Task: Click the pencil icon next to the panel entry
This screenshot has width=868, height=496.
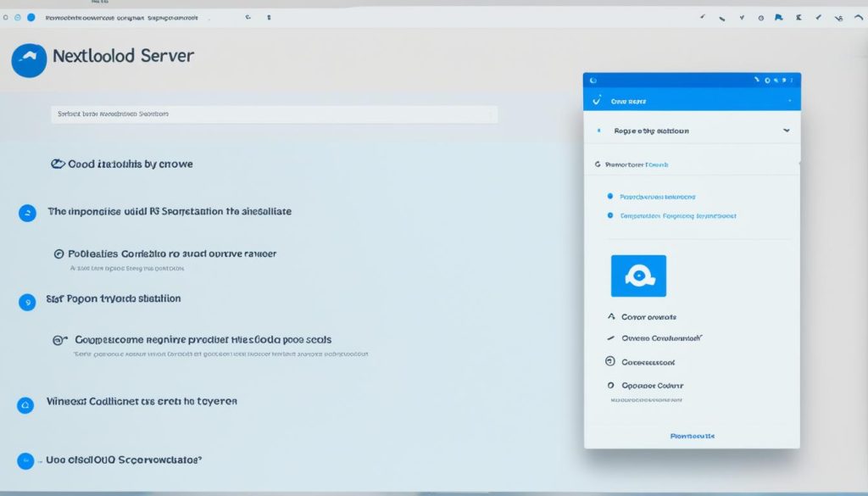Action: (x=609, y=337)
